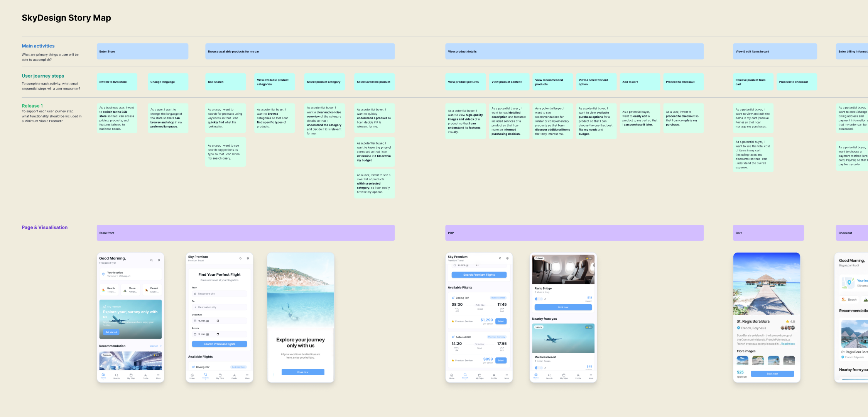Click the bell icon on the Frequent Flyer screen
This screenshot has width=868, height=417.
pos(159,260)
